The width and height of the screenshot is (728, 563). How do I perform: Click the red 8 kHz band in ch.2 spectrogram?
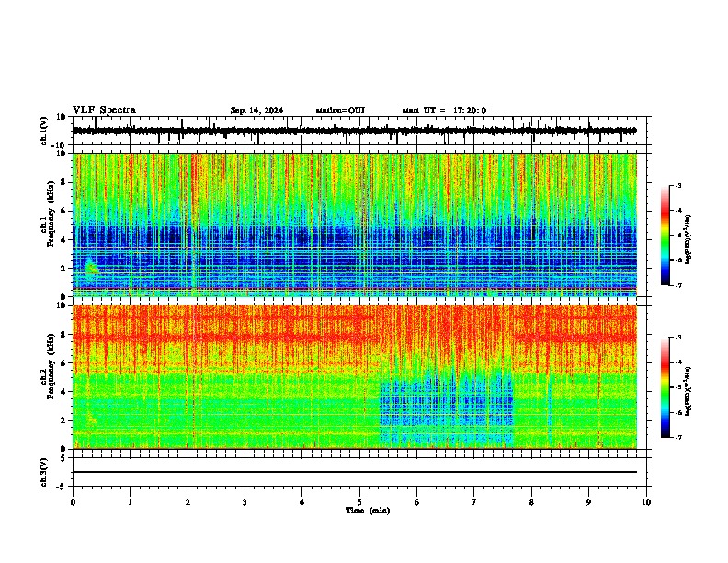coord(222,337)
